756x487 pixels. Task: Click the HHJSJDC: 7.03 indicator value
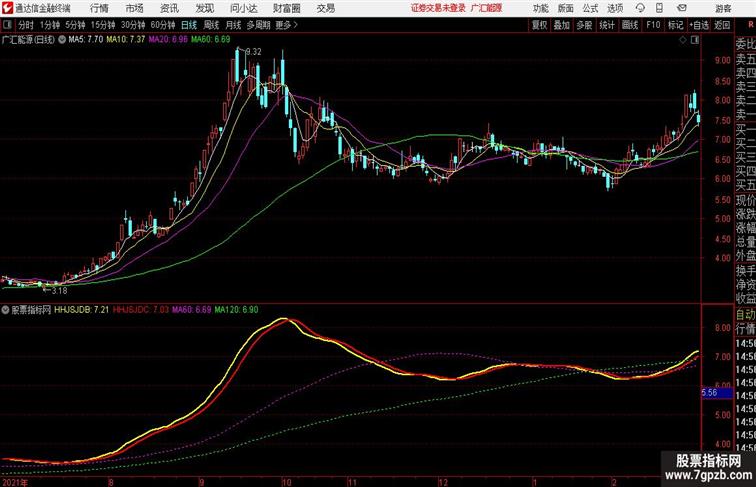pyautogui.click(x=141, y=310)
